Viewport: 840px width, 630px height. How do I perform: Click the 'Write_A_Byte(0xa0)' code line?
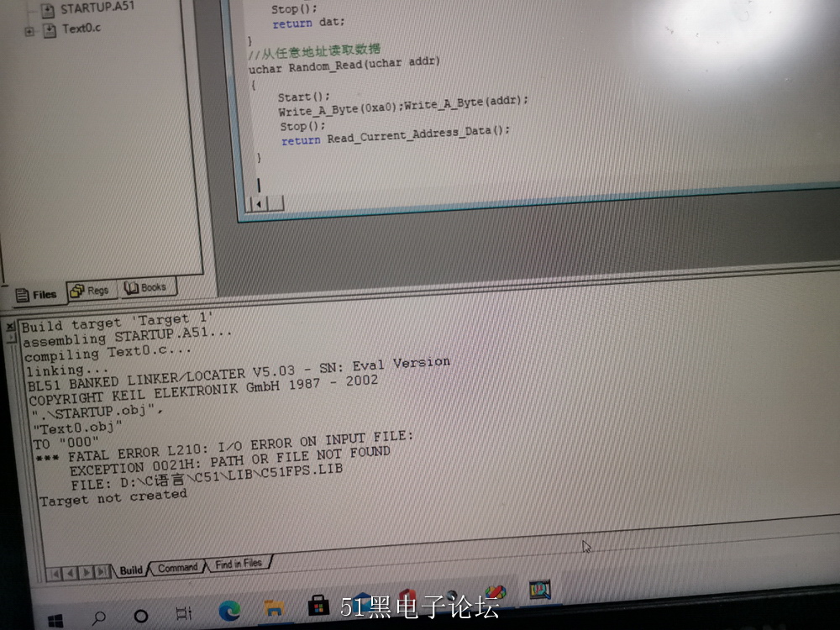pyautogui.click(x=403, y=106)
